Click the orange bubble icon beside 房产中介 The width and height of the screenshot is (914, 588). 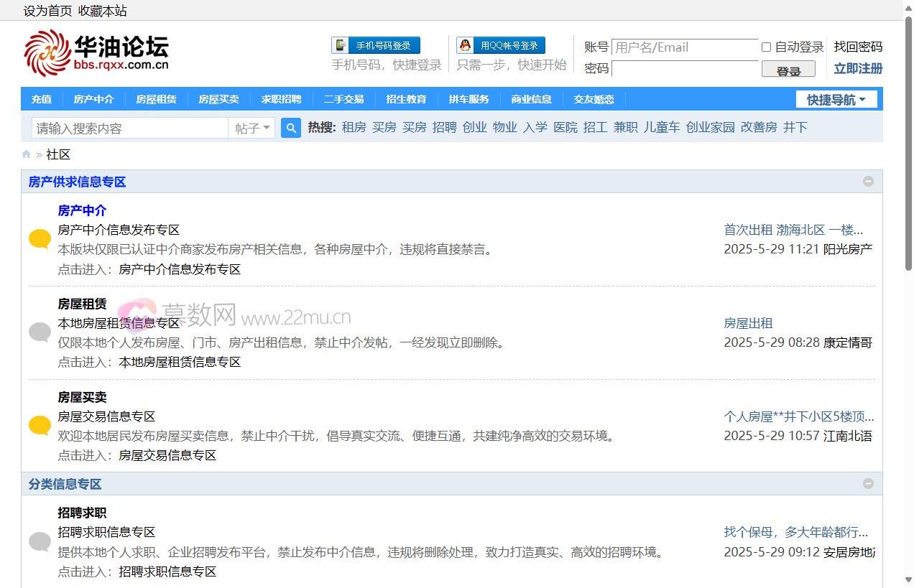[x=40, y=239]
